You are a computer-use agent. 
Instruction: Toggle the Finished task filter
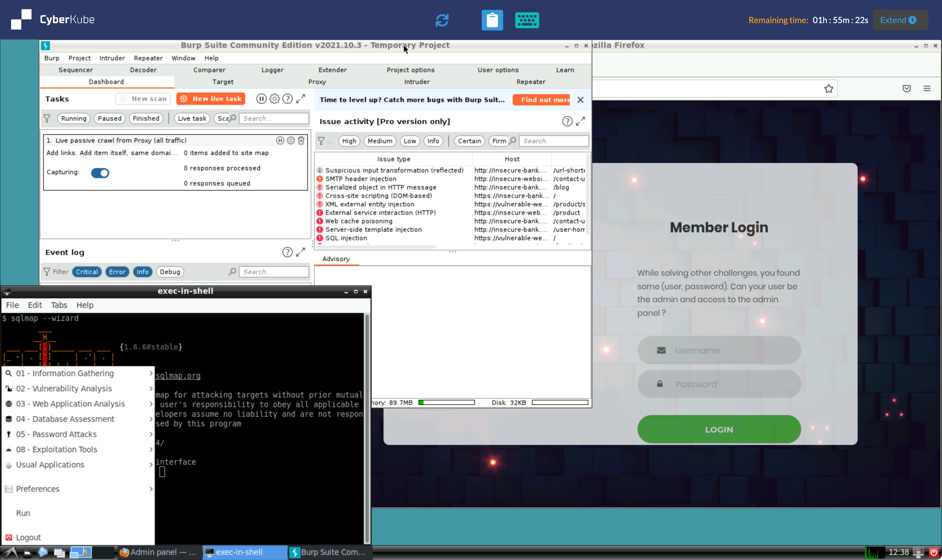coord(146,118)
